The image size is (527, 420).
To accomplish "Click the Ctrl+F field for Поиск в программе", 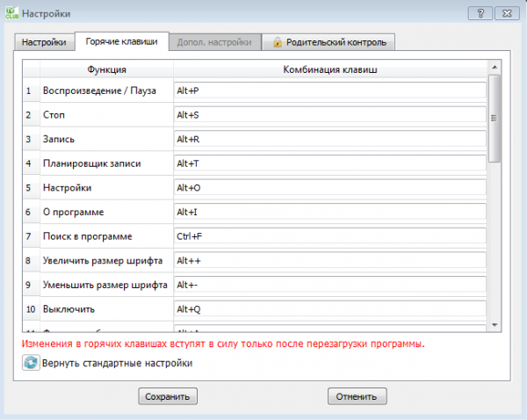I will click(329, 236).
